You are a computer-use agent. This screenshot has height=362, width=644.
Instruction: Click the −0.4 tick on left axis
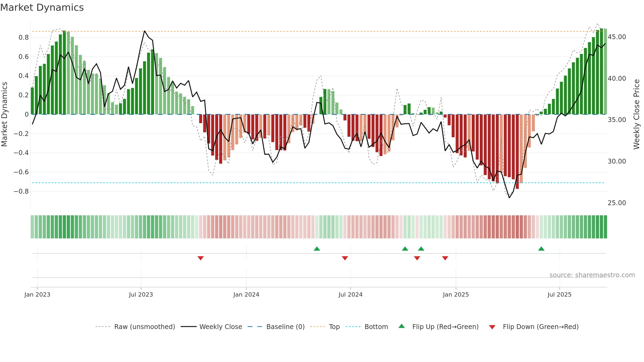coord(21,153)
